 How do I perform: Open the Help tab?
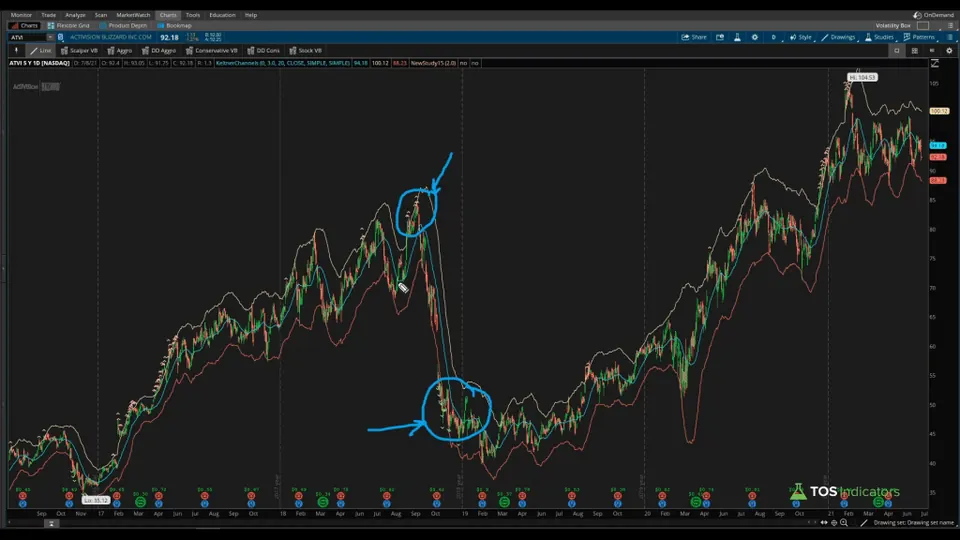pyautogui.click(x=251, y=15)
